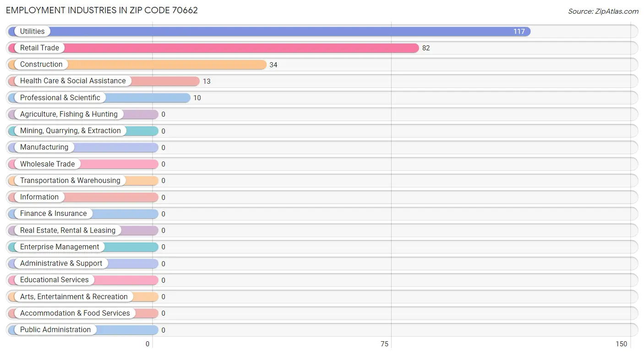Select Agriculture, Fishing & Hunting label
Screen dimensions: 644x355
tap(69, 114)
